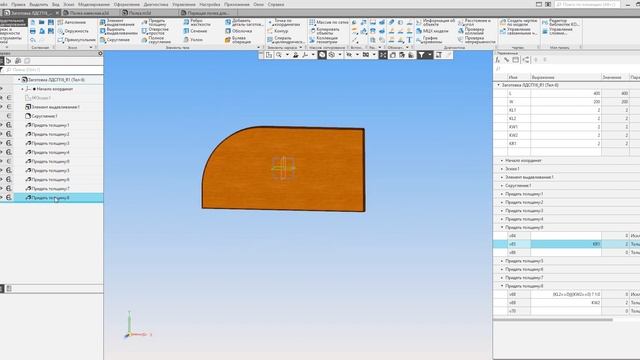Click the Оболочка shell tool

tap(238, 31)
